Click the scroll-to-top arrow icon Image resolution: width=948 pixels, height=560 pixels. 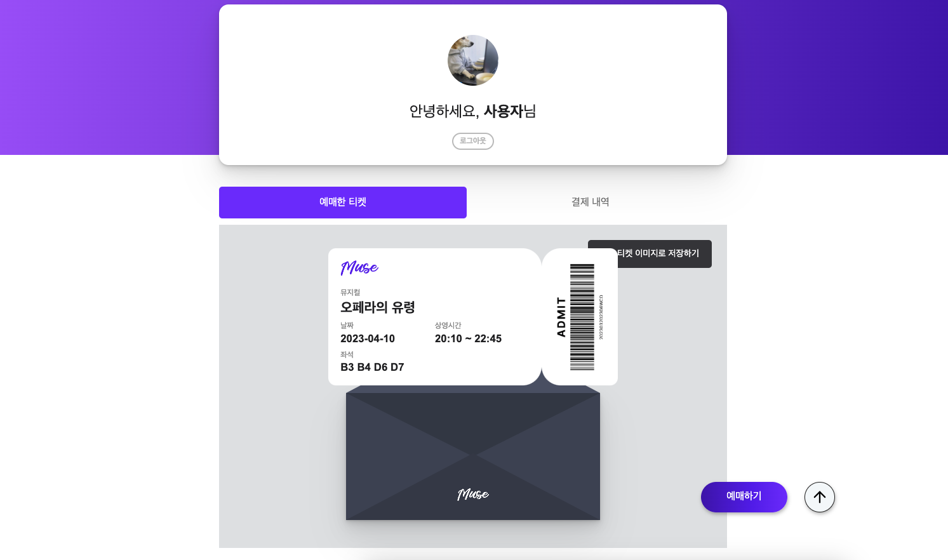(819, 497)
